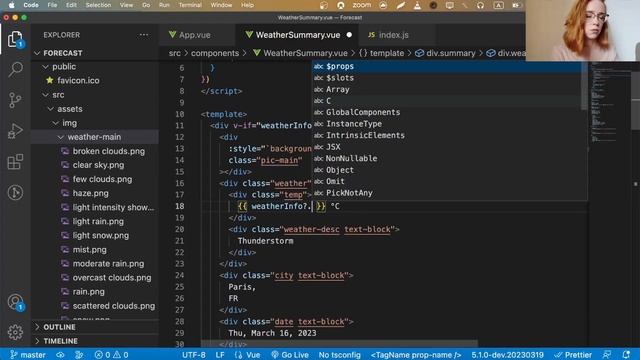Click the master branch status item

click(x=28, y=355)
